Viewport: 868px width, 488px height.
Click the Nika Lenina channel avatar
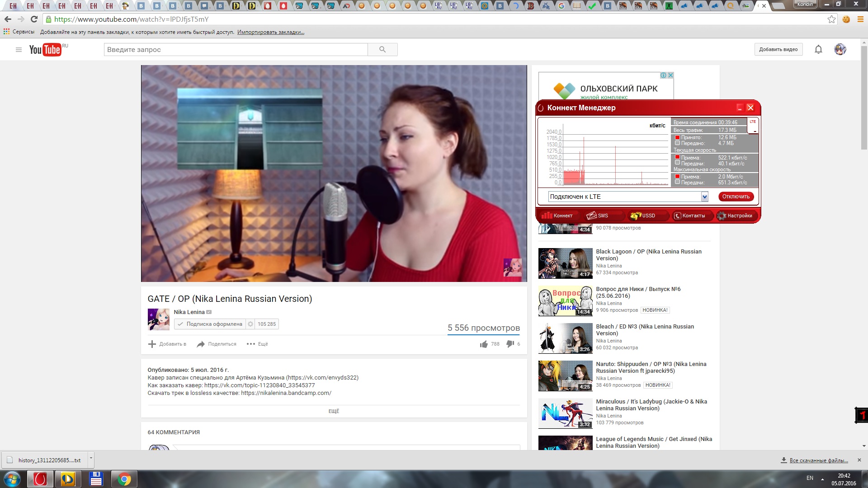[x=158, y=319]
